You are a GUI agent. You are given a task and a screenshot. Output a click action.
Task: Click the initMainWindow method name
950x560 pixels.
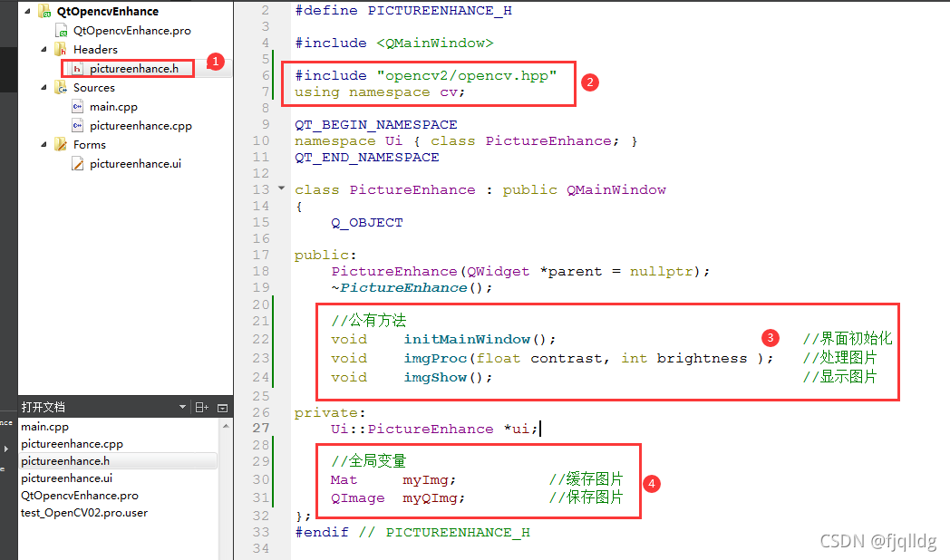point(467,339)
